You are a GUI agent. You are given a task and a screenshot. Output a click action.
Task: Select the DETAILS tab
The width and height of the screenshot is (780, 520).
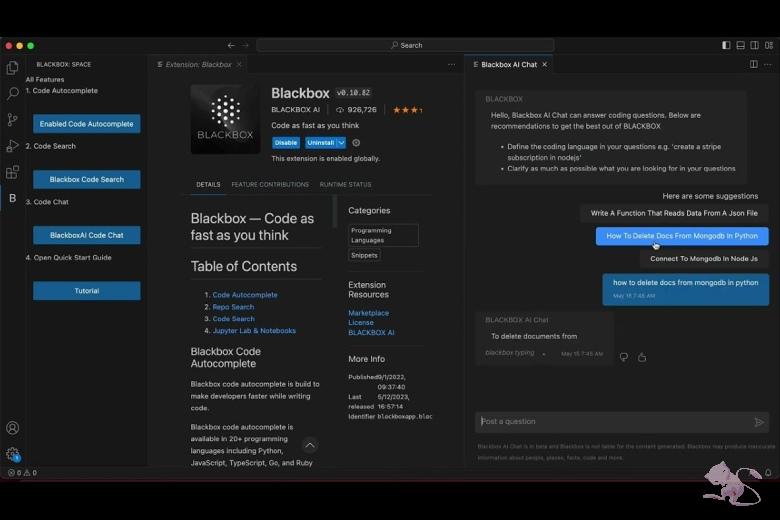click(x=208, y=185)
